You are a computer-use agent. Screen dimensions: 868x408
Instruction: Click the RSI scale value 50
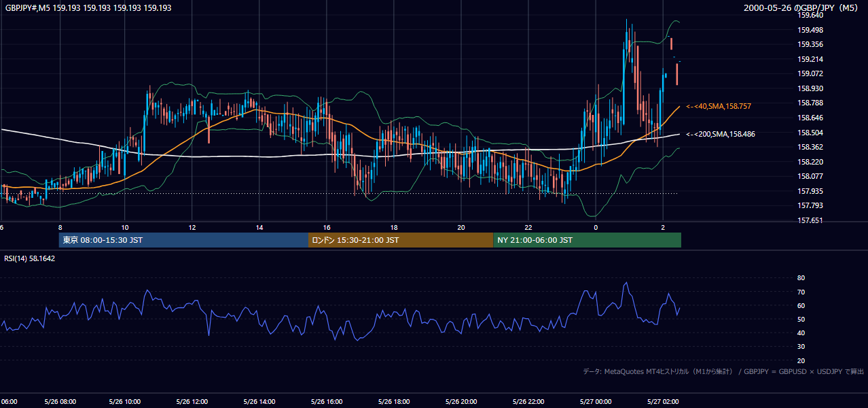pyautogui.click(x=801, y=319)
